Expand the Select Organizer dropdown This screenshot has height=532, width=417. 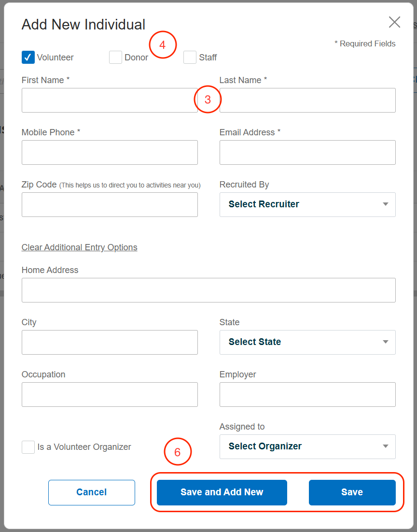[x=307, y=446]
